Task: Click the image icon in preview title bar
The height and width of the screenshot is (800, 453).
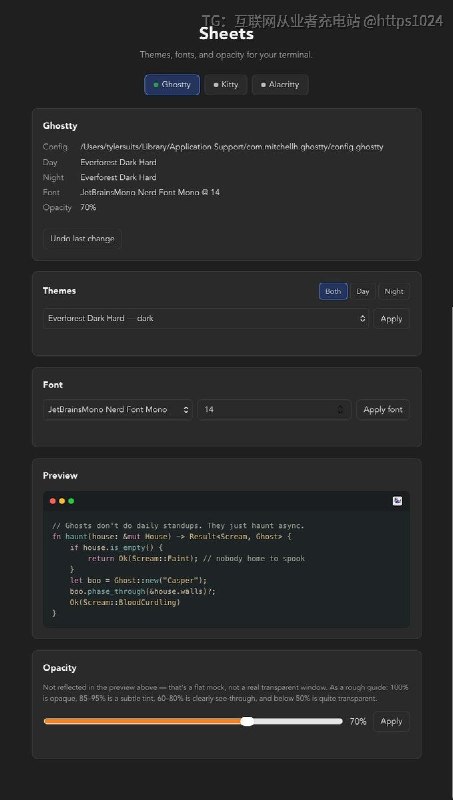Action: (x=397, y=501)
